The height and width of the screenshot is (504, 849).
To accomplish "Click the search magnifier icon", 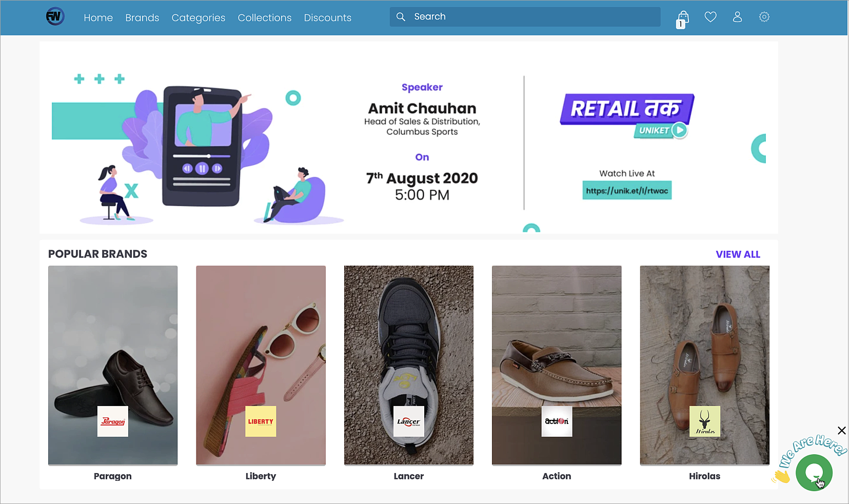I will coord(401,17).
